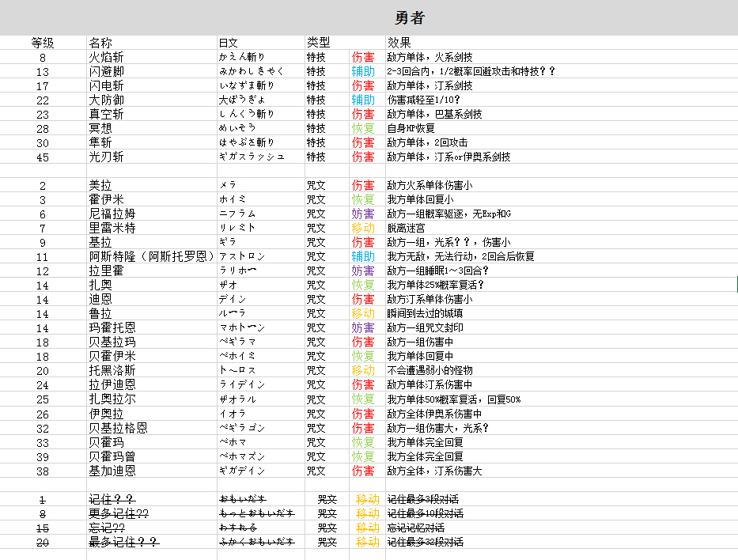Select the effect cell 自身HP恢复
The height and width of the screenshot is (560, 738).
click(x=411, y=128)
